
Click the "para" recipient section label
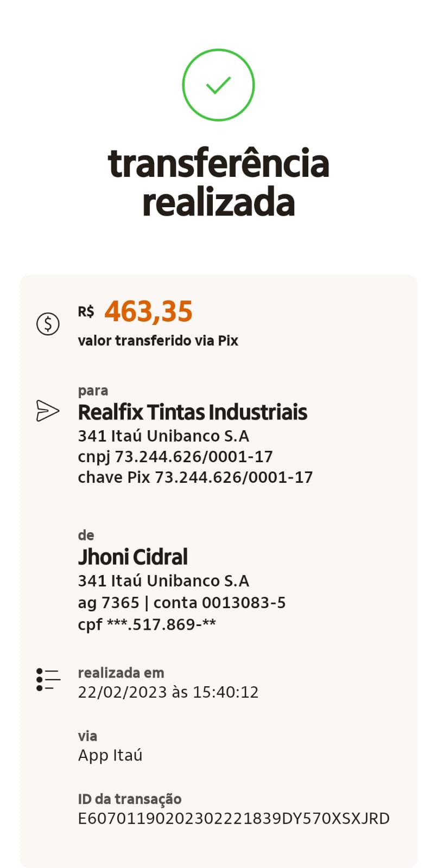point(93,391)
